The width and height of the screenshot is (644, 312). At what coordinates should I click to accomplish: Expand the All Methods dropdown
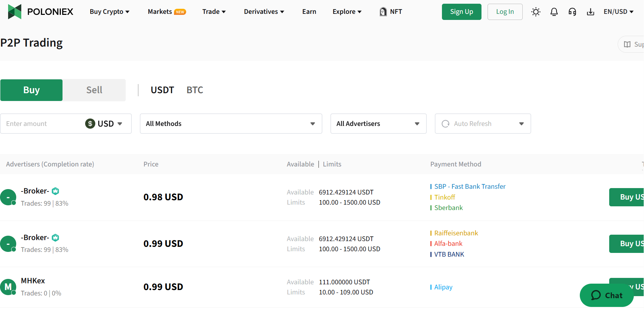[231, 124]
